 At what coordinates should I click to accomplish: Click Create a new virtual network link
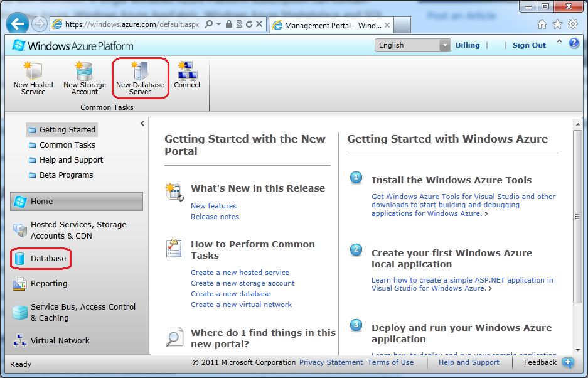coord(241,305)
